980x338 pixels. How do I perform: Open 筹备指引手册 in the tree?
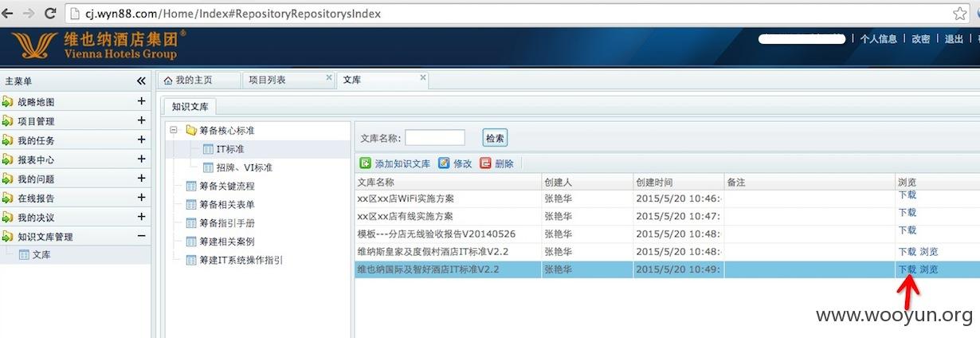click(226, 223)
